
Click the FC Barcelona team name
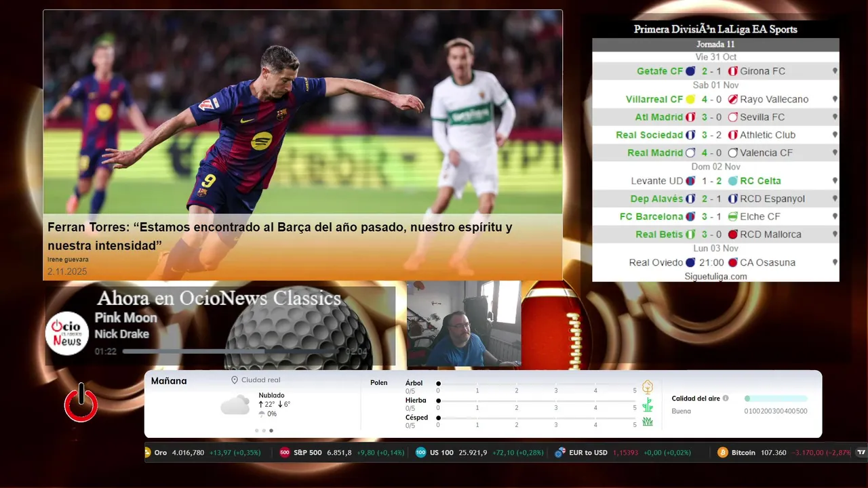pos(651,216)
